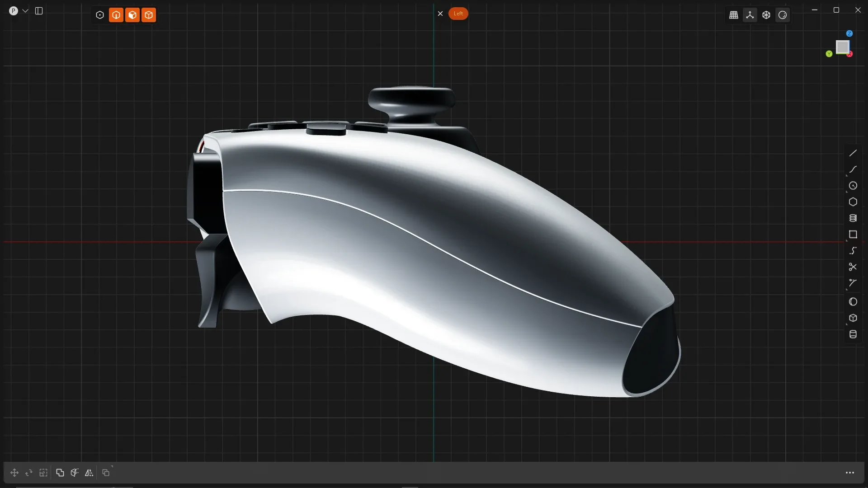
Task: Select the Spiral tool
Action: [x=853, y=218]
